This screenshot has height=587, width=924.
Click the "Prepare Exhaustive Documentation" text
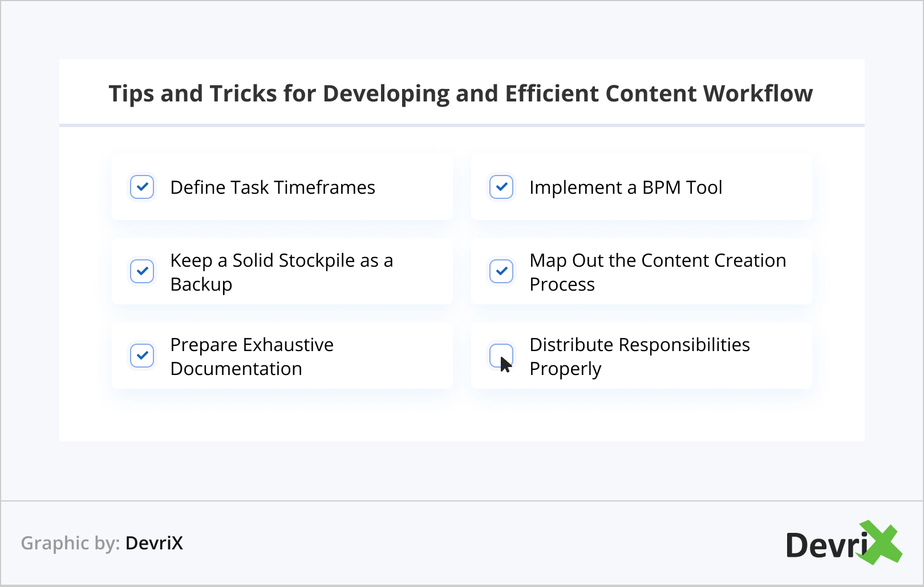click(252, 356)
